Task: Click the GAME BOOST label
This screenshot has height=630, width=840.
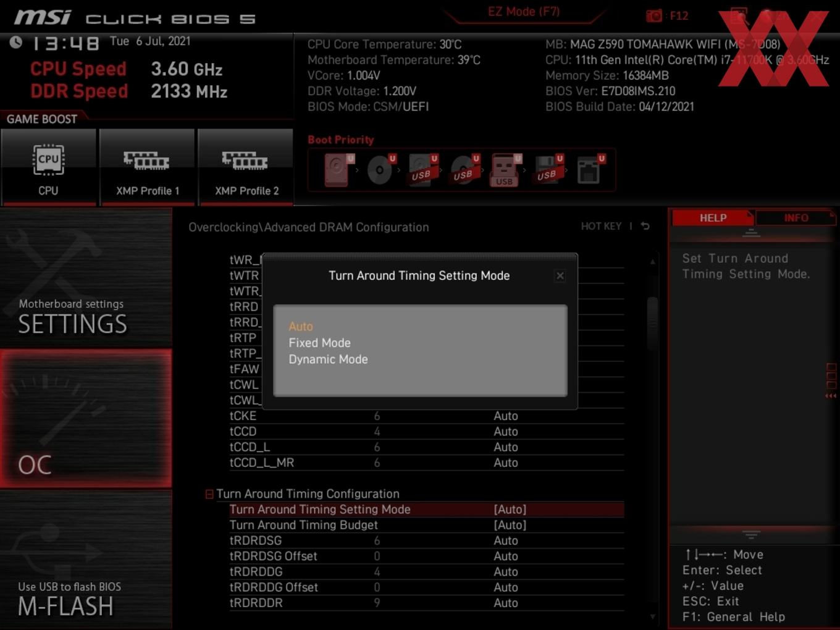Action: (x=42, y=119)
